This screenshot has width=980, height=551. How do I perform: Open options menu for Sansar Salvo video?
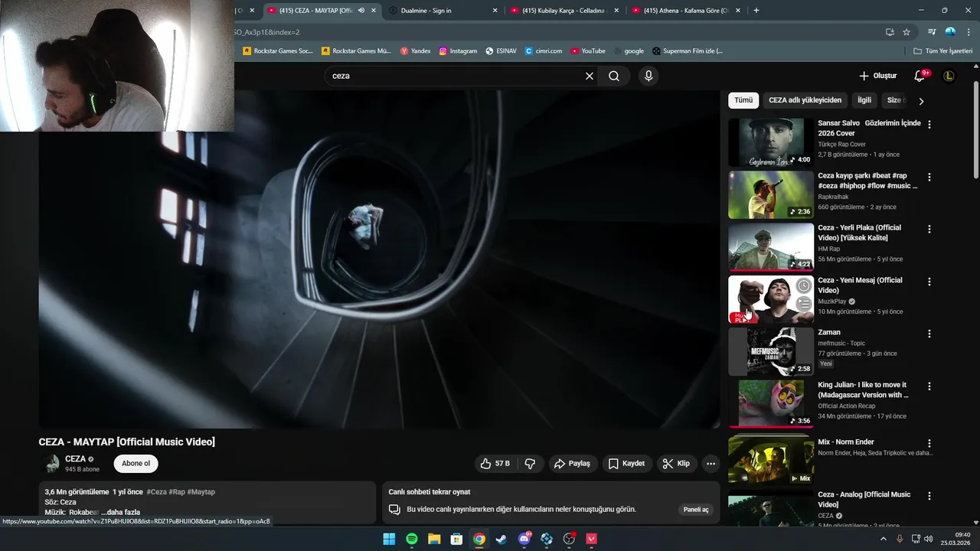(929, 124)
